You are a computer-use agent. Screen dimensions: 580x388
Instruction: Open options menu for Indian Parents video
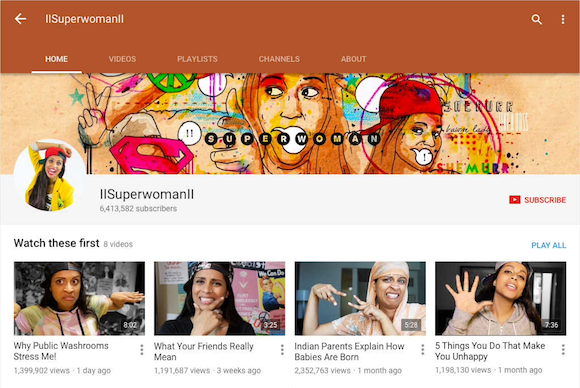pyautogui.click(x=422, y=350)
